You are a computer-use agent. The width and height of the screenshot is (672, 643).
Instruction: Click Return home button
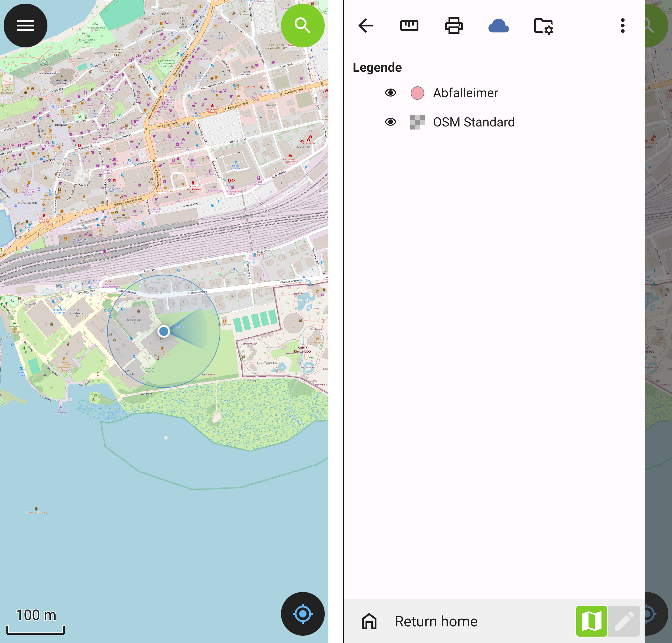tap(436, 621)
